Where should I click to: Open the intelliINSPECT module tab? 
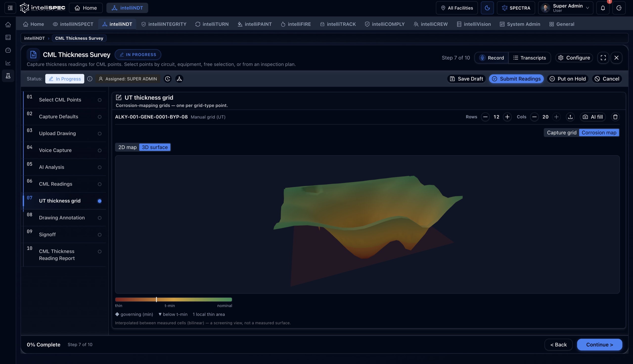tap(73, 24)
